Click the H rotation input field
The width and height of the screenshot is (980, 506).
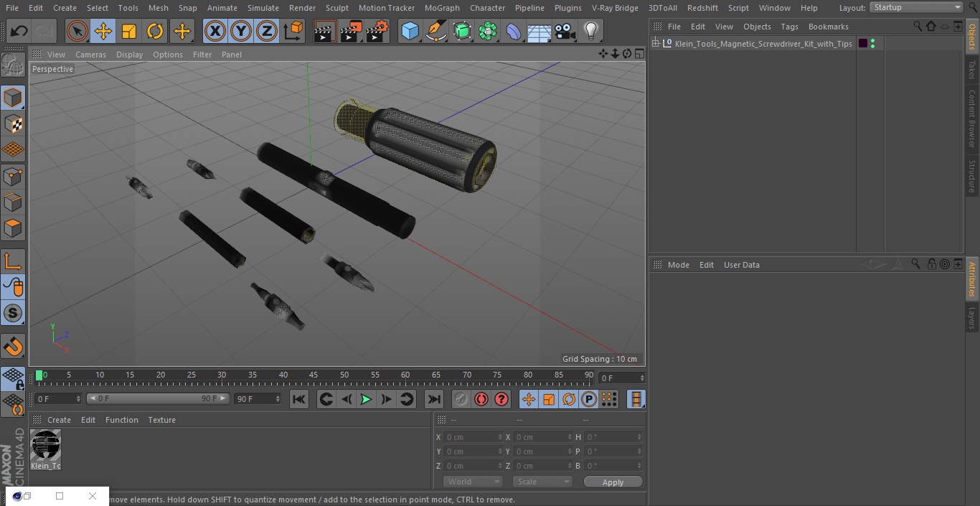click(614, 437)
